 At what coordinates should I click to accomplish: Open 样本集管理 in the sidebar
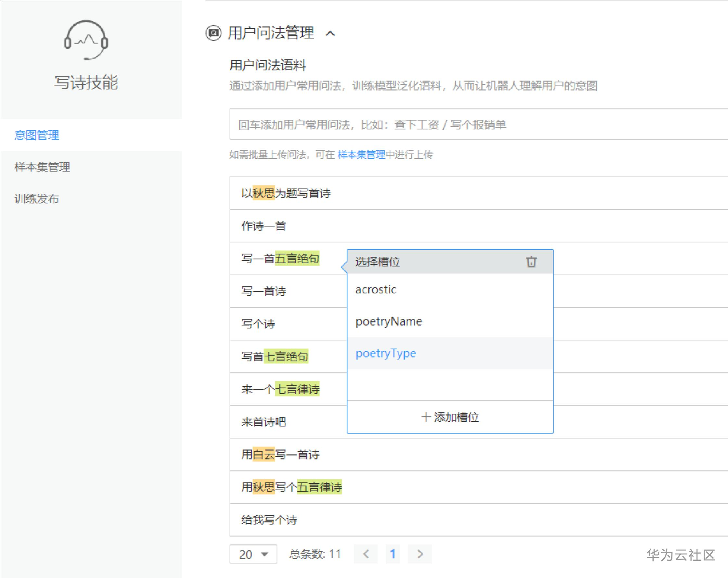click(x=42, y=167)
